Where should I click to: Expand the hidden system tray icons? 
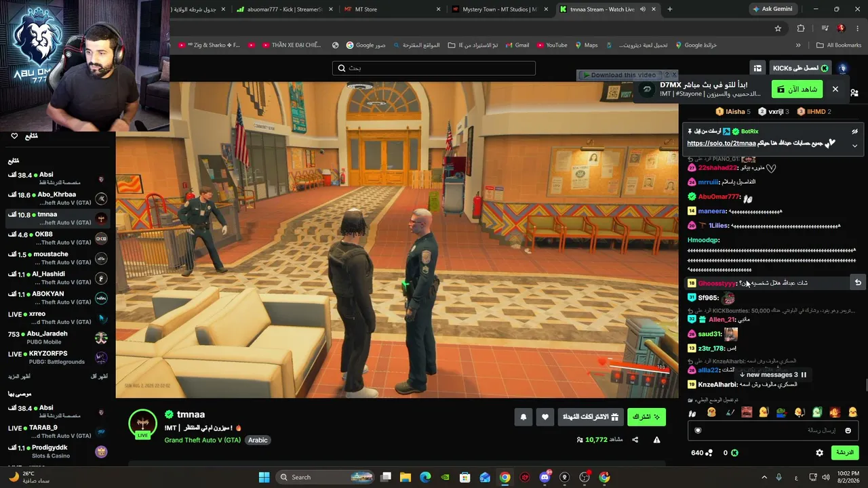764,477
